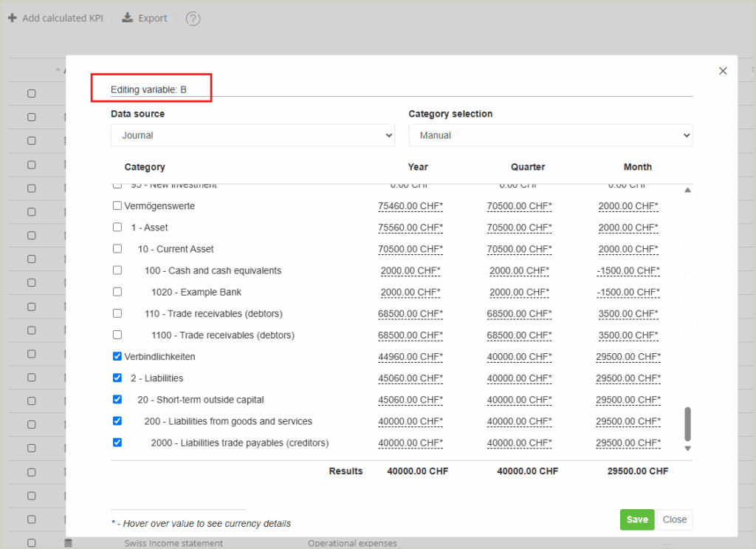Click 200 - Liabilities from goods Month value 29500.00

coord(628,422)
